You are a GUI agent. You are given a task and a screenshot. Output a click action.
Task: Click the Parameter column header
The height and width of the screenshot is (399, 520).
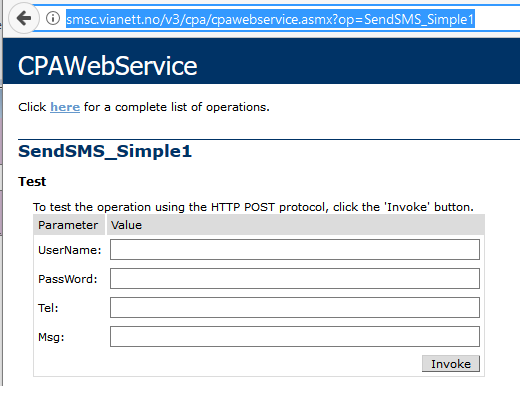coord(68,225)
